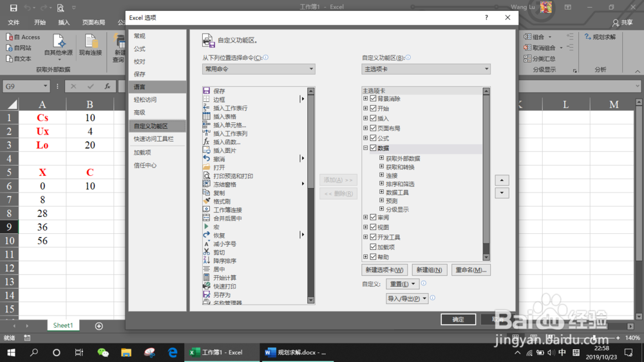
Task: Move selected item down with arrow button
Action: pos(502,193)
